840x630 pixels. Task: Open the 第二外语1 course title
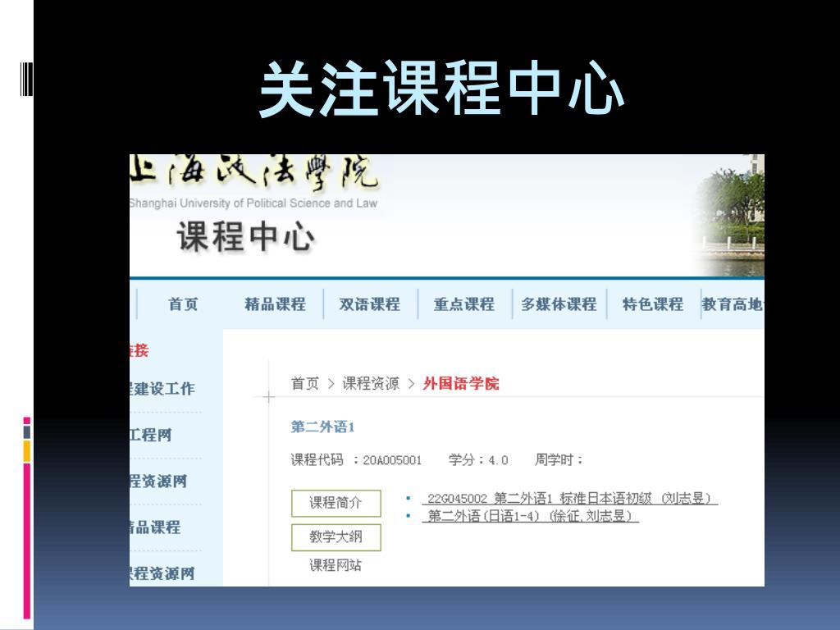[x=322, y=427]
